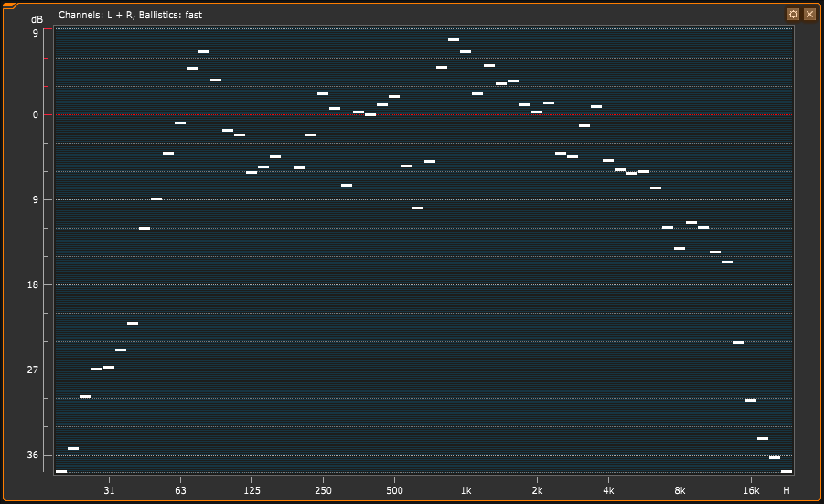
Task: Click the dB unit label
Action: (x=37, y=19)
